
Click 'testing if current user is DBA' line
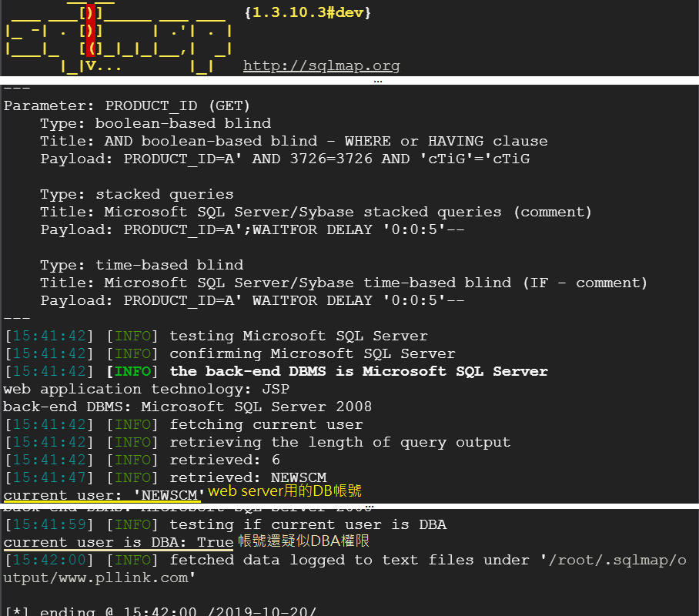click(x=226, y=525)
